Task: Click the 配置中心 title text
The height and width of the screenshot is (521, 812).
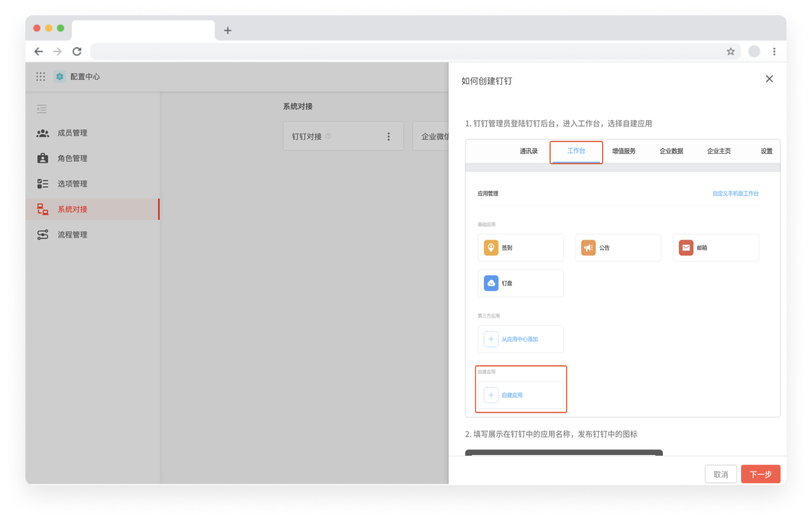Action: point(85,77)
